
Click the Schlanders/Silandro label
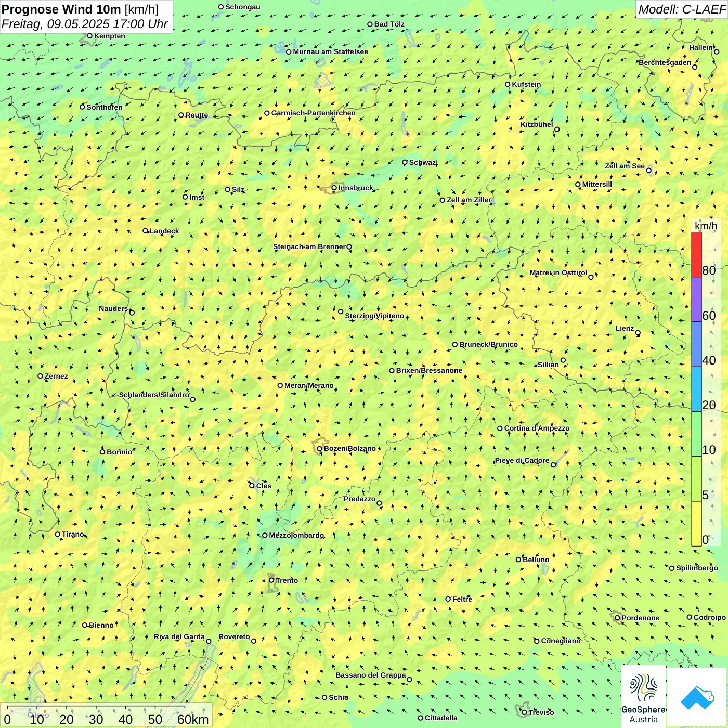[154, 395]
